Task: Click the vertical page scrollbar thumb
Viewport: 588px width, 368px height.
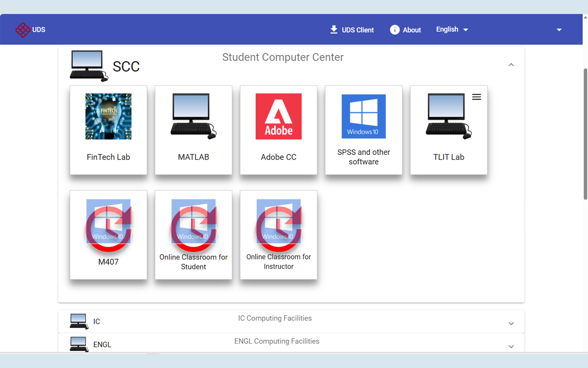Action: coord(585,134)
